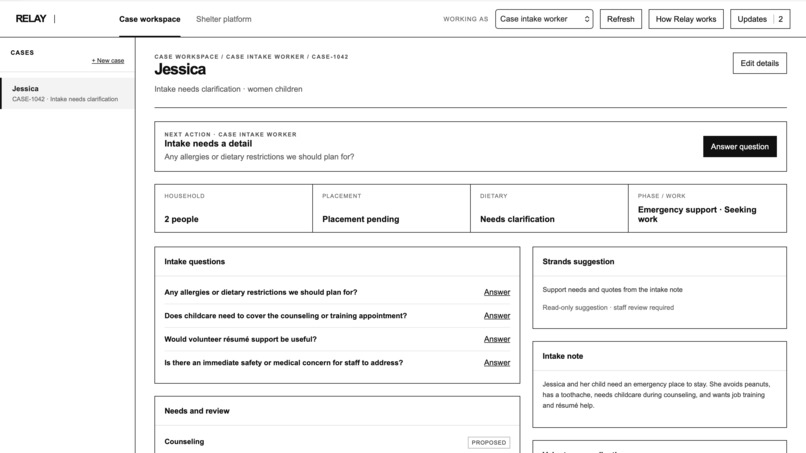Viewport: 806px width, 453px height.
Task: Click the Jessica case title heading
Action: [180, 69]
